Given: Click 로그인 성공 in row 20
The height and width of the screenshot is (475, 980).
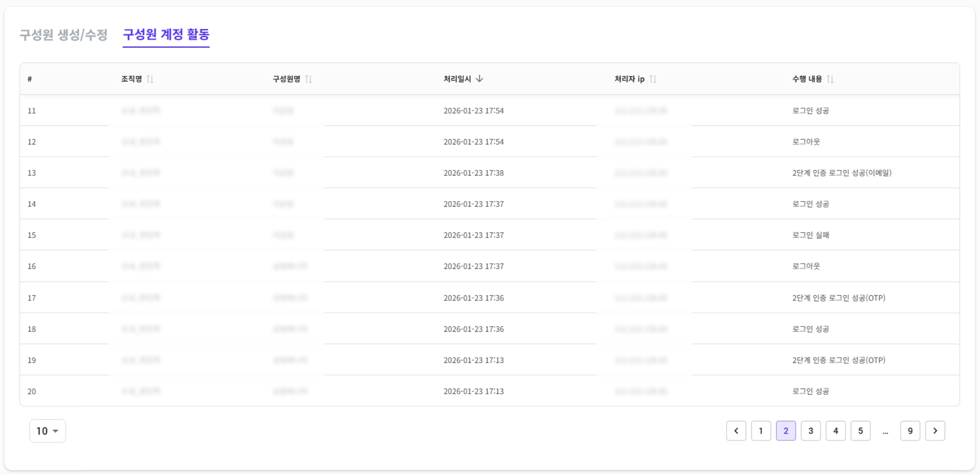Looking at the screenshot, I should point(811,391).
